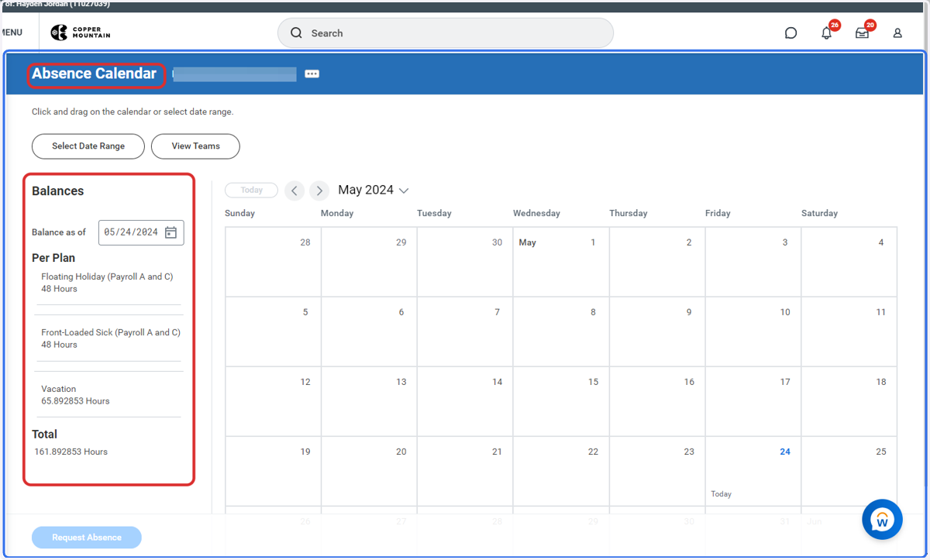Viewport: 930px width, 560px height.
Task: Open notifications bell with 26 alerts
Action: [x=827, y=33]
